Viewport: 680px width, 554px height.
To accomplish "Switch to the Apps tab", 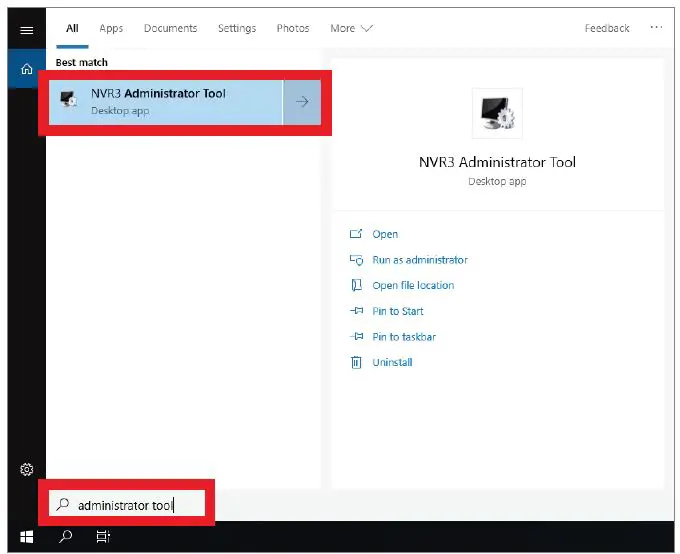I will click(x=111, y=28).
